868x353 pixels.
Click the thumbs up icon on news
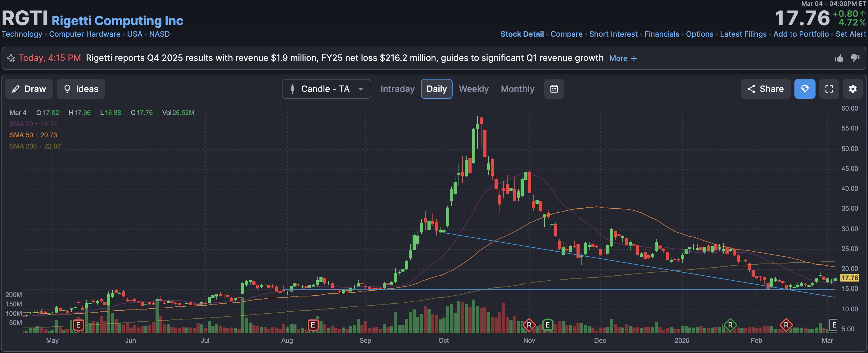(839, 58)
